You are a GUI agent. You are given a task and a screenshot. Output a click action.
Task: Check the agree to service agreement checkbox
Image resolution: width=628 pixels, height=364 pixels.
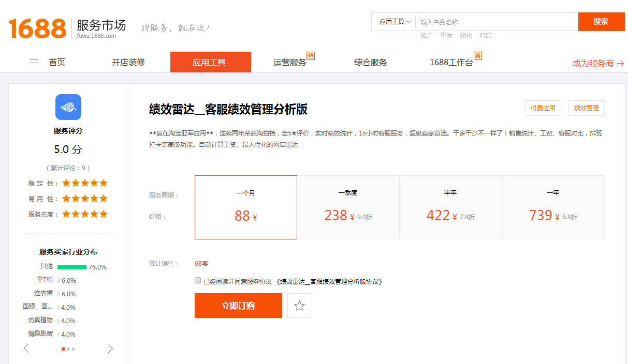coord(198,280)
